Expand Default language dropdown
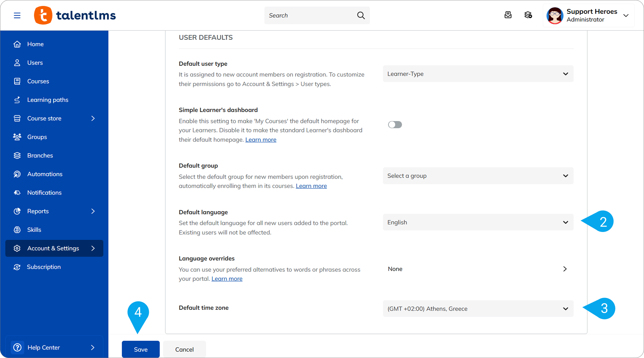Image resolution: width=644 pixels, height=358 pixels. coord(478,222)
